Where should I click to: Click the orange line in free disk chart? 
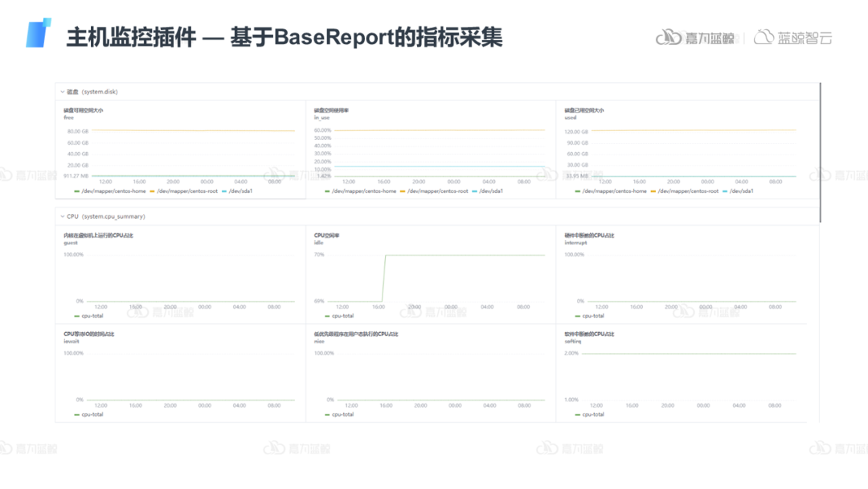tap(193, 131)
